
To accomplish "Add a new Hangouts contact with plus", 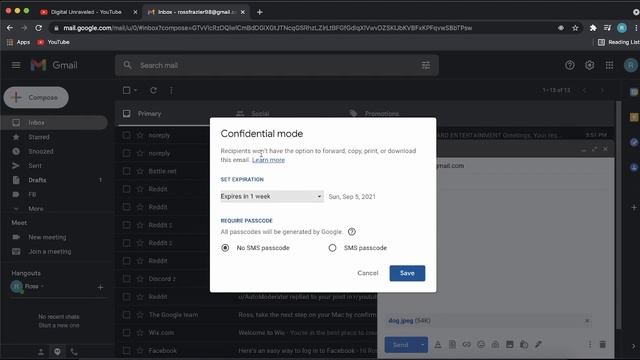I will 100,287.
